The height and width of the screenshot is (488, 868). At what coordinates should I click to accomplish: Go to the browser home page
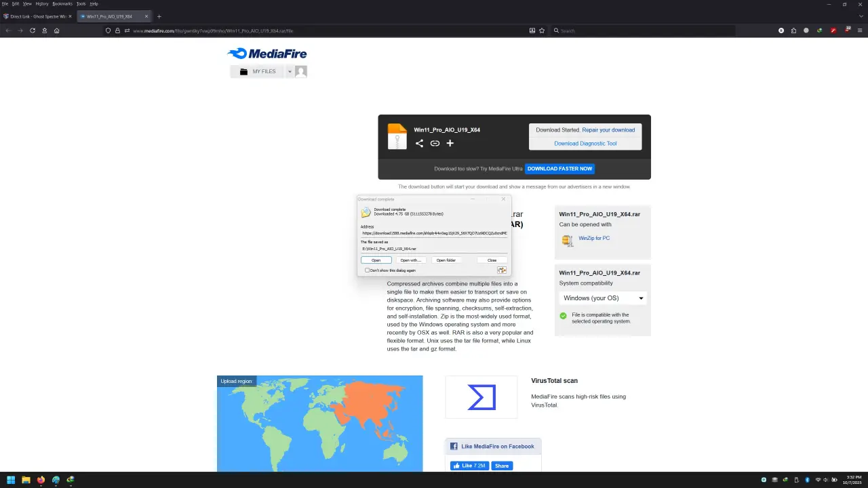56,30
